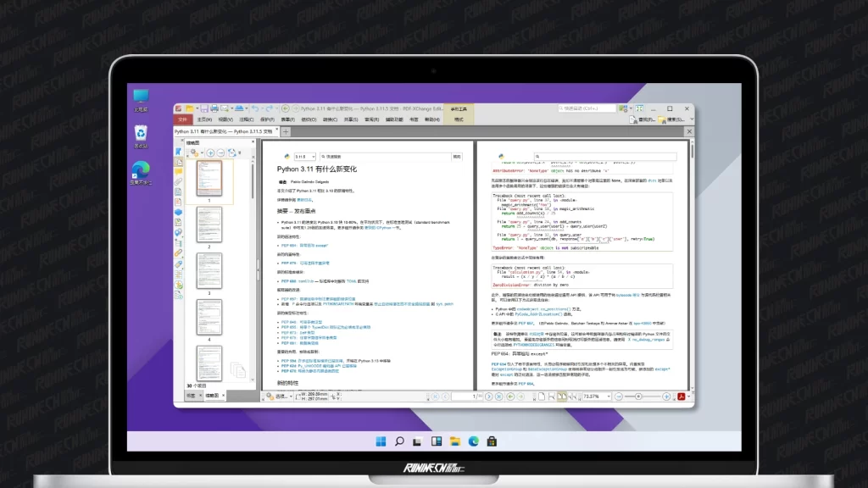Viewport: 868px width, 488px height.
Task: Zoom out thumbnails with the minus icon
Action: [220, 152]
